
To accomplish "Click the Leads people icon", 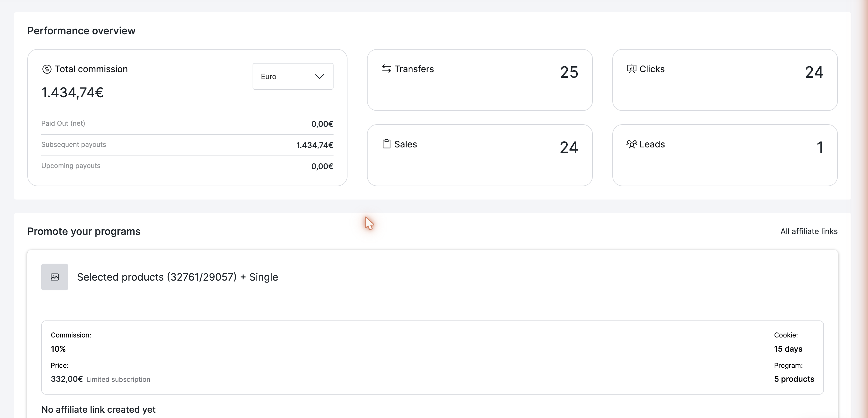I will click(632, 144).
